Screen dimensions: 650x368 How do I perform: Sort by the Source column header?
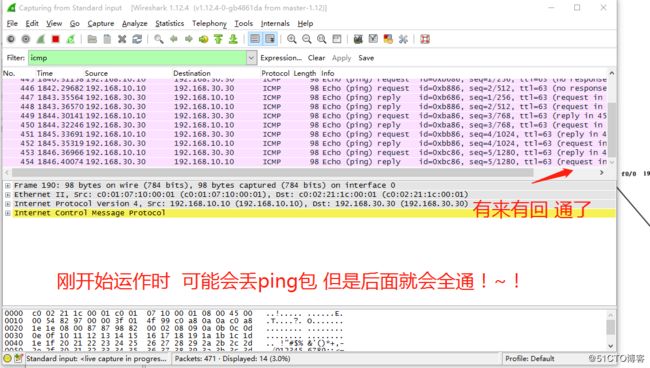pos(96,73)
